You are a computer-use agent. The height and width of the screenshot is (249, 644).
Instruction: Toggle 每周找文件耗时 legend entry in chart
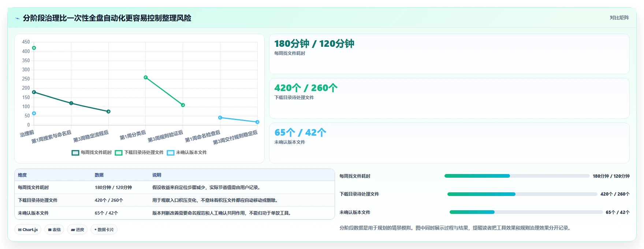[92, 152]
